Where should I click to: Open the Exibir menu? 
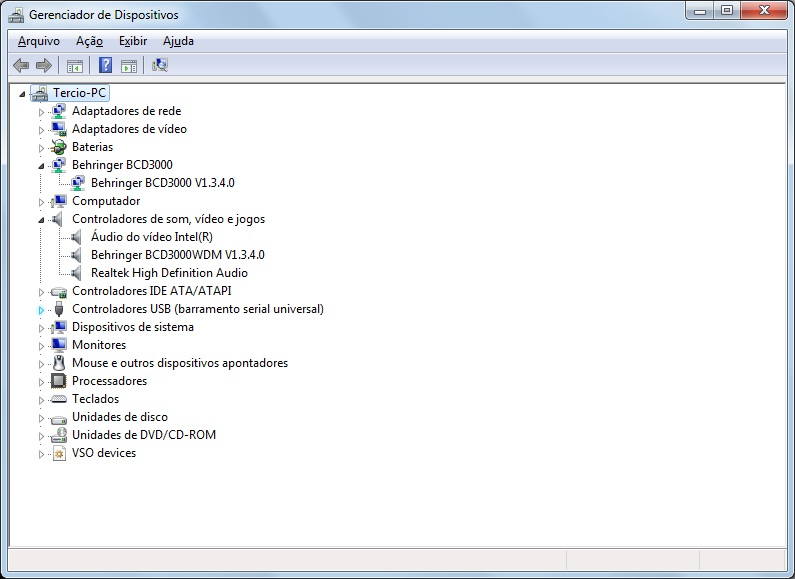[133, 41]
